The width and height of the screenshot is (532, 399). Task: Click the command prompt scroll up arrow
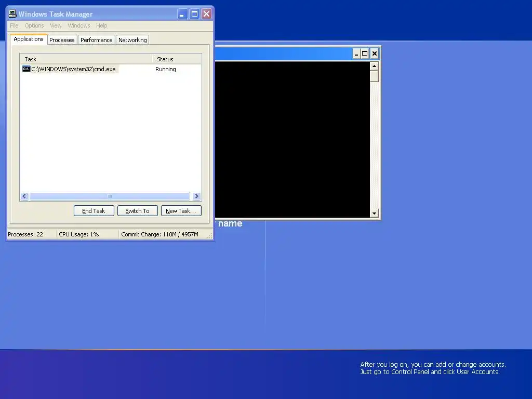(x=374, y=66)
